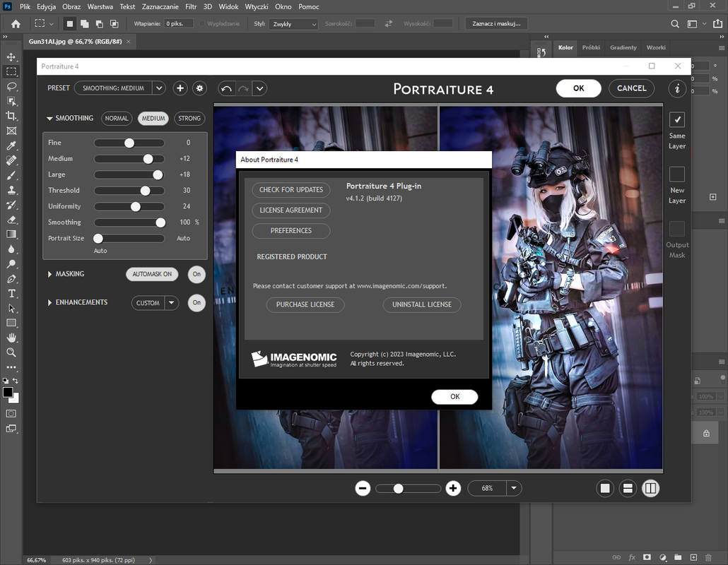This screenshot has height=565, width=728.
Task: Zoom in preview with plus button
Action: 453,488
